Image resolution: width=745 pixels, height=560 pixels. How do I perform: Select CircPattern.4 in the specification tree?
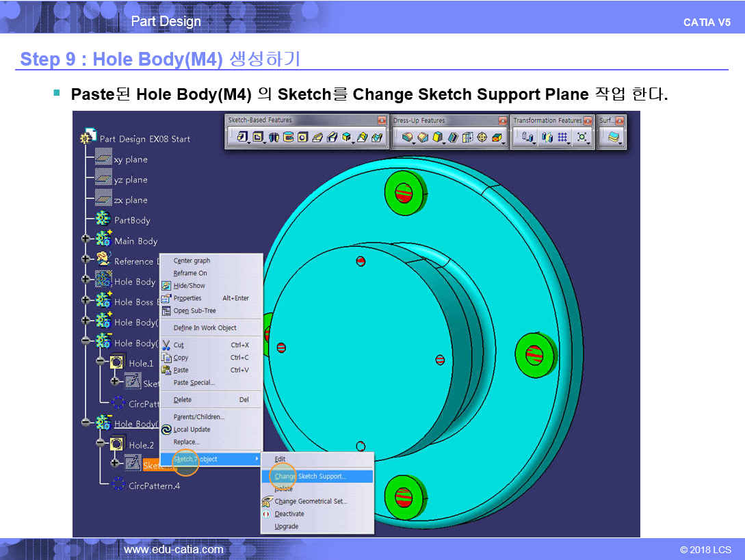154,486
